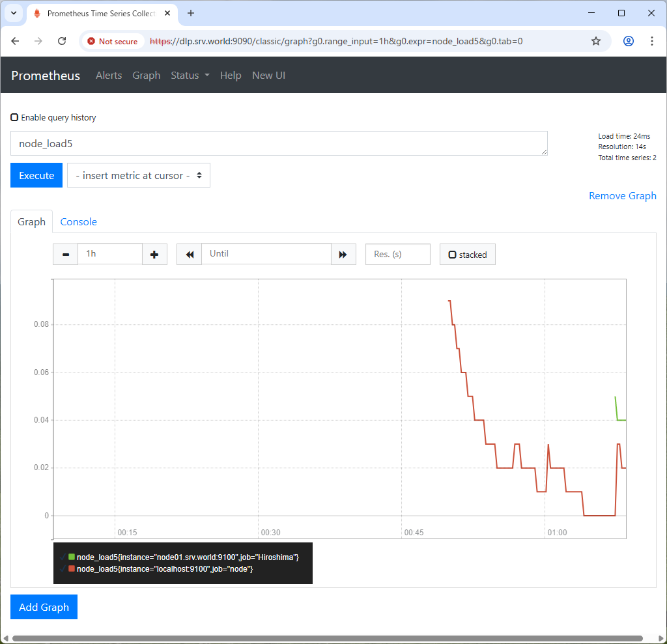Decrease the graph time range with minus
This screenshot has width=667, height=644.
click(65, 254)
